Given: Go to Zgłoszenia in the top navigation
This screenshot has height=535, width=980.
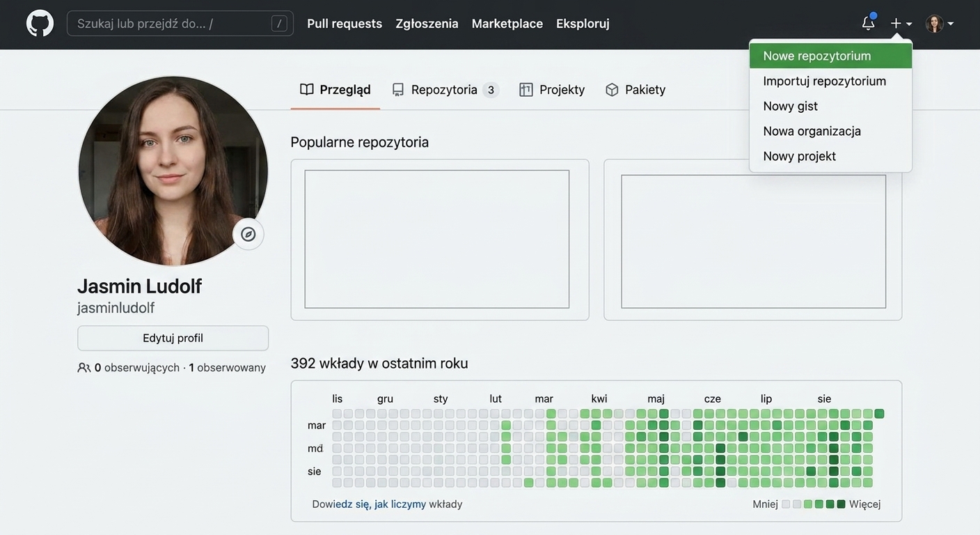Looking at the screenshot, I should coord(427,24).
